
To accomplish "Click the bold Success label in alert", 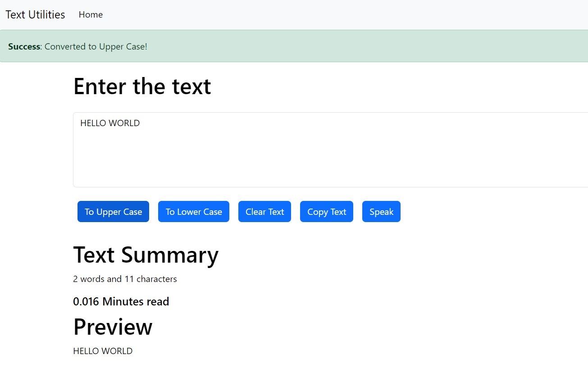I will pyautogui.click(x=24, y=47).
